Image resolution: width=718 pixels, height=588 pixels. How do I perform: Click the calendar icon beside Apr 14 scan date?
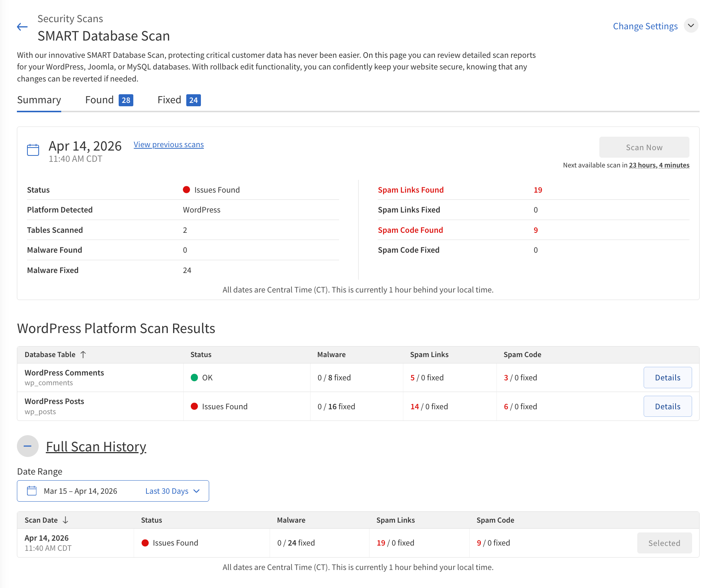pyautogui.click(x=33, y=149)
